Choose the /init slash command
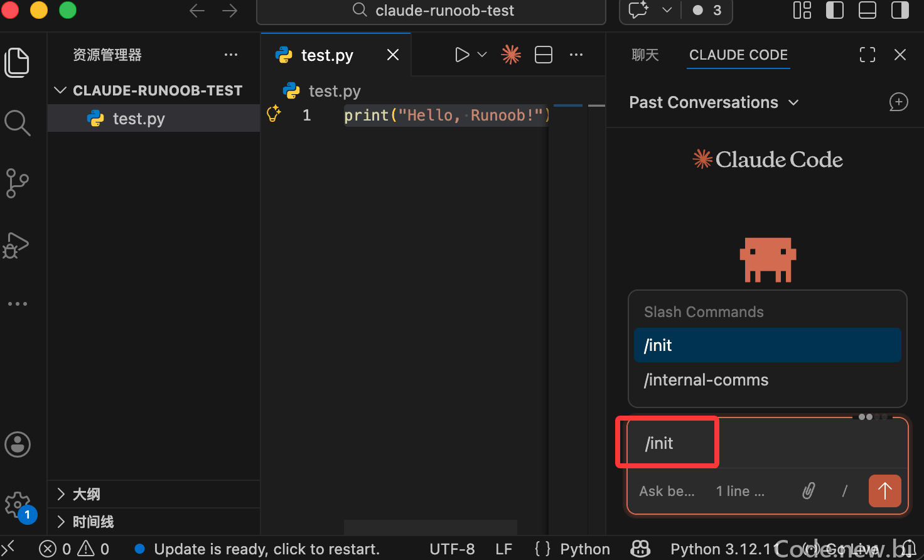The image size is (924, 560). [768, 345]
